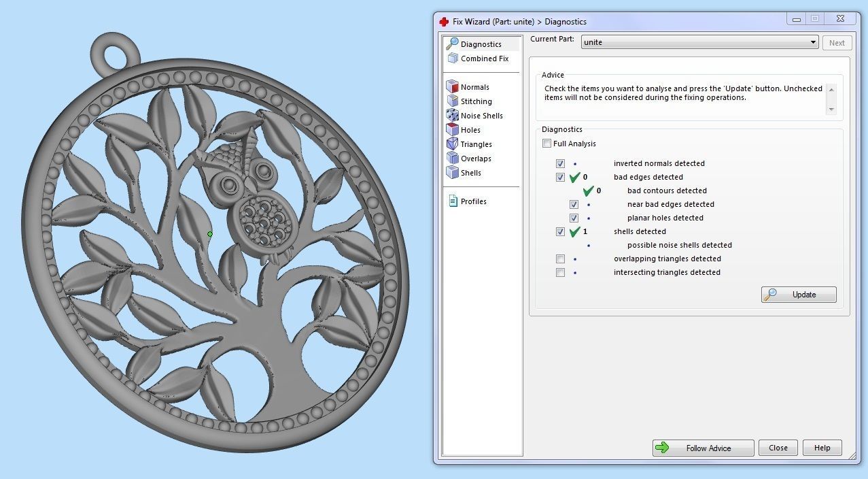Open the Diagnostics page
The height and width of the screenshot is (479, 868).
click(x=481, y=44)
